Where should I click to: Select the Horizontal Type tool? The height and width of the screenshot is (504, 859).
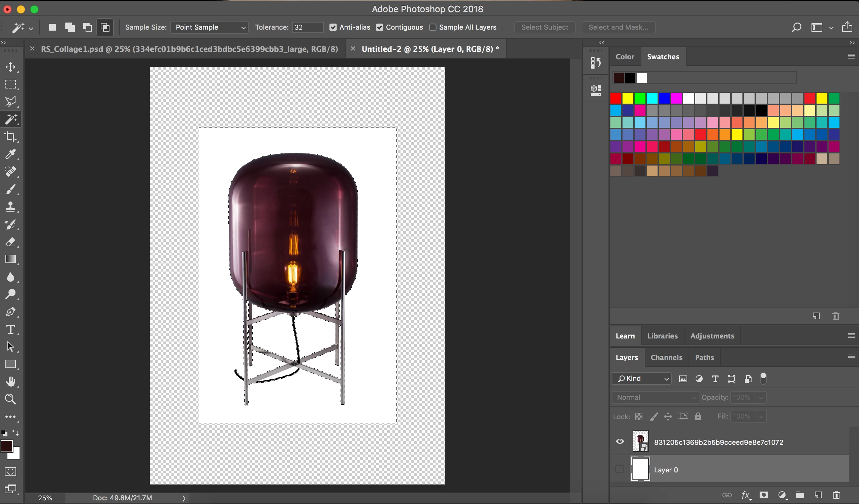pyautogui.click(x=10, y=329)
